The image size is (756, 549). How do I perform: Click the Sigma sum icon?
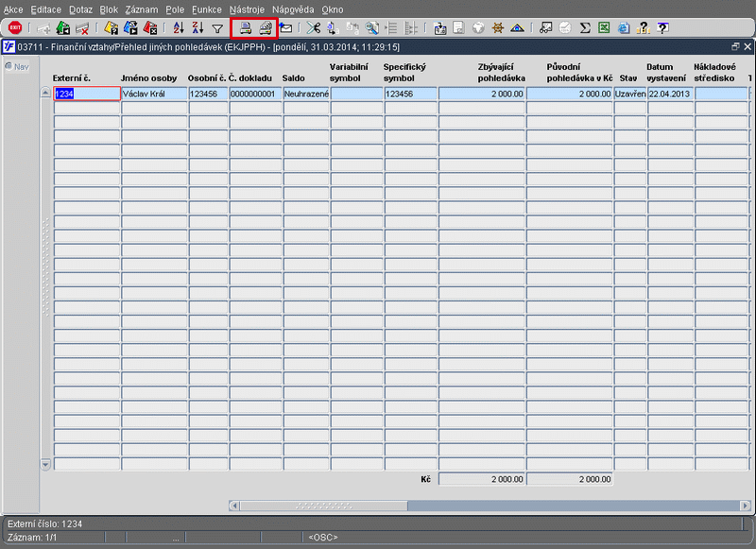pos(585,28)
